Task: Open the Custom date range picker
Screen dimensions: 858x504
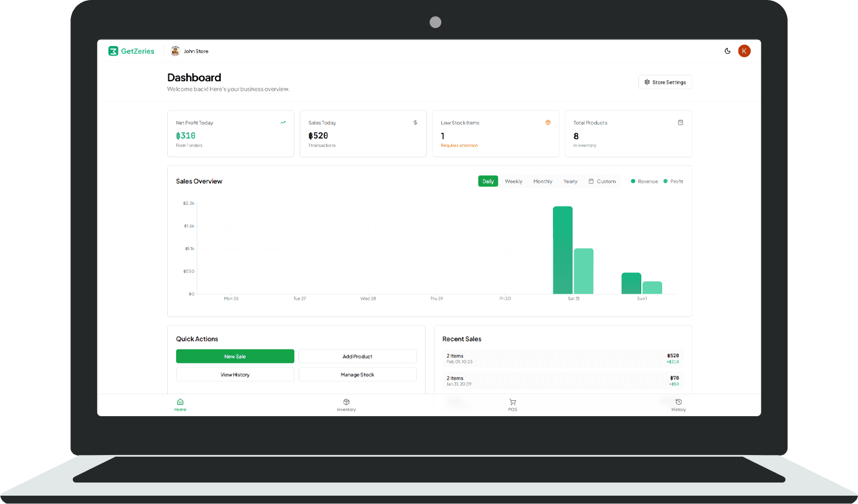Action: tap(602, 181)
